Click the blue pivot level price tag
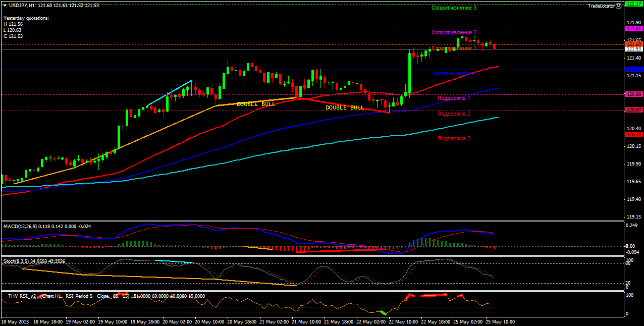This screenshot has height=326, width=644. tap(633, 69)
